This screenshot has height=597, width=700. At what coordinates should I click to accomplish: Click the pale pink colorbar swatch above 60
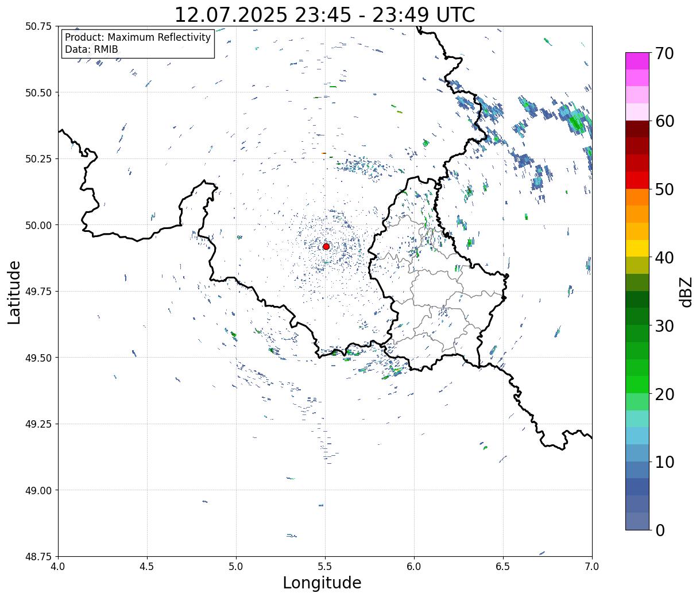coord(637,112)
